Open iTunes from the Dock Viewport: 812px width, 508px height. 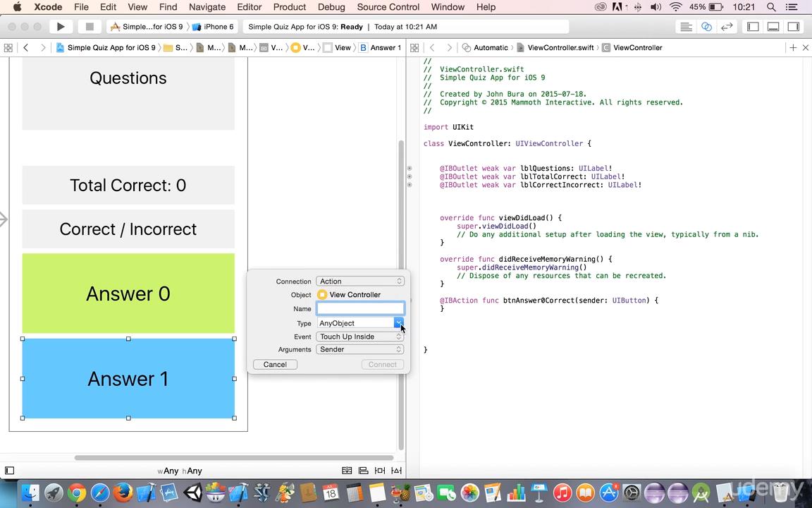click(x=562, y=492)
